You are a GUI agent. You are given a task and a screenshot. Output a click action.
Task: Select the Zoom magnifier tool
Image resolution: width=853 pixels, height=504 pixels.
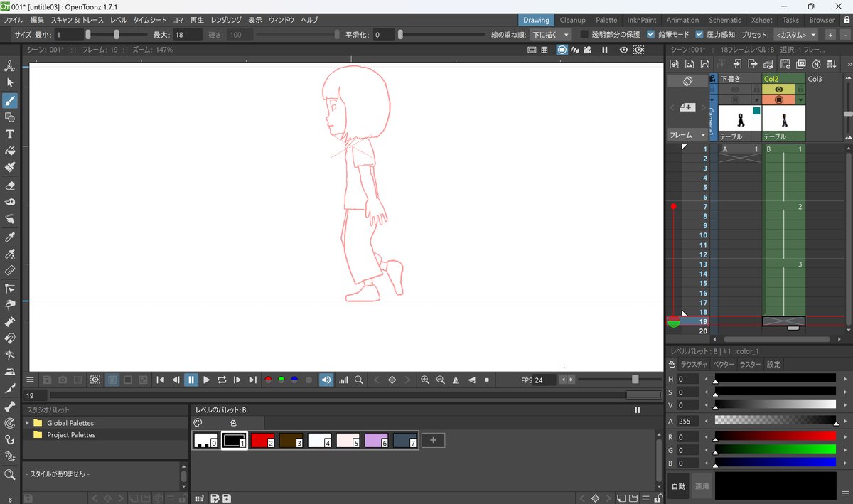tap(10, 474)
